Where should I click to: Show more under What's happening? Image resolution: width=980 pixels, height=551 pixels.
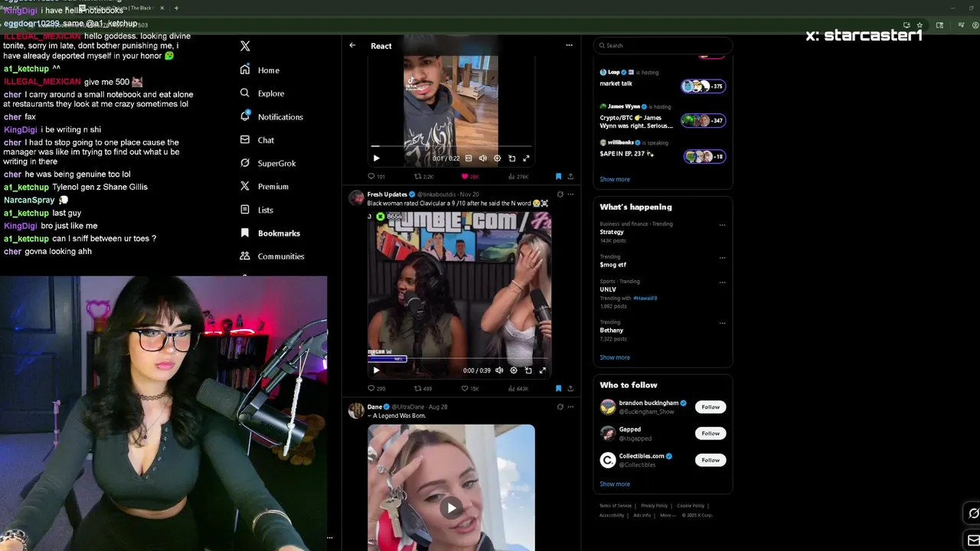coord(615,357)
